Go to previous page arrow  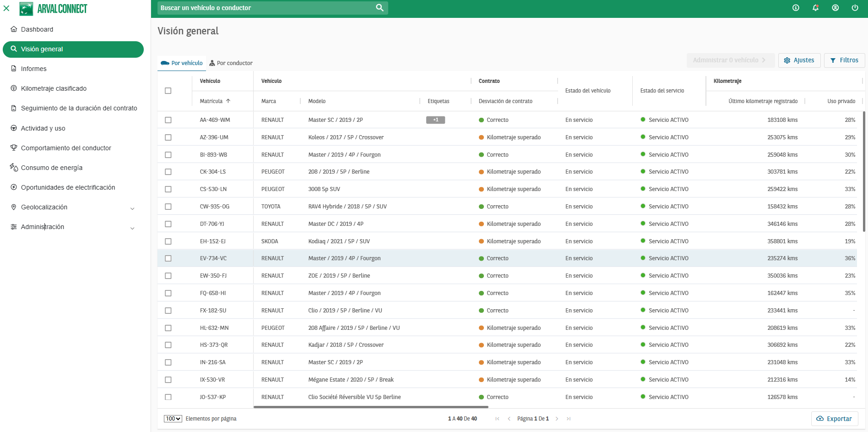pos(509,419)
